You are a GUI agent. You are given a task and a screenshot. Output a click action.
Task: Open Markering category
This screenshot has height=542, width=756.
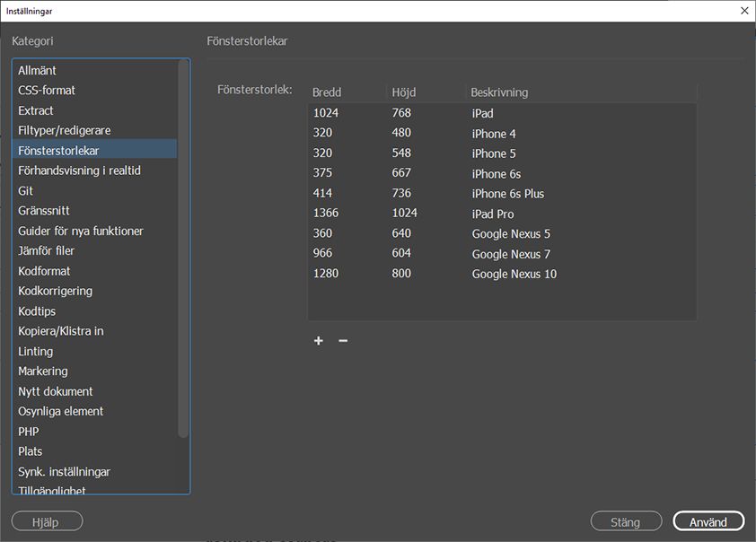coord(94,371)
